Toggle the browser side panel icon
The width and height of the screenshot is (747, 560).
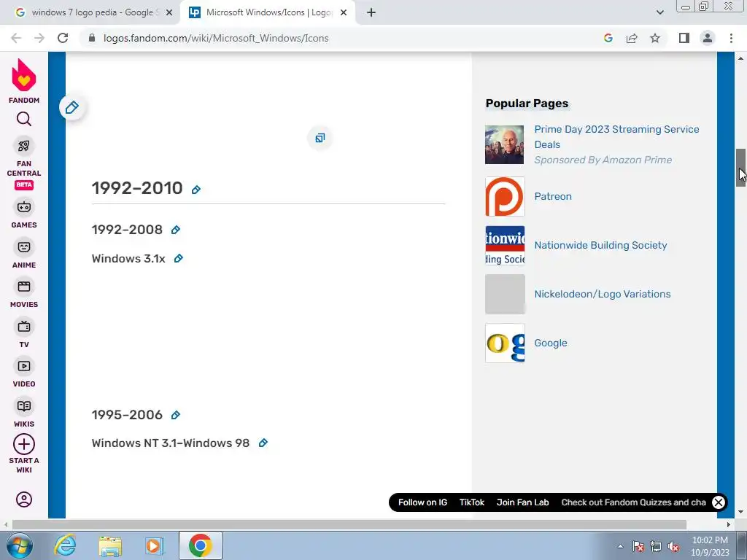(684, 38)
